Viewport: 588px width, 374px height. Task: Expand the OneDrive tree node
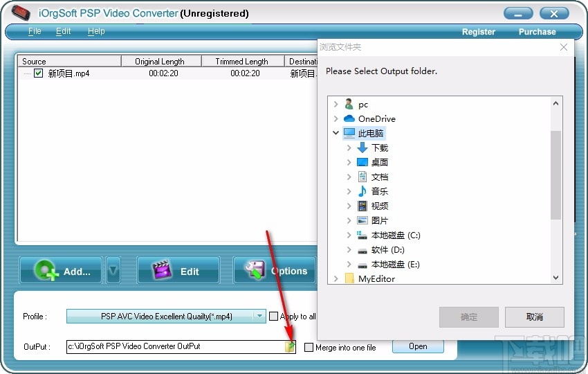pos(336,118)
